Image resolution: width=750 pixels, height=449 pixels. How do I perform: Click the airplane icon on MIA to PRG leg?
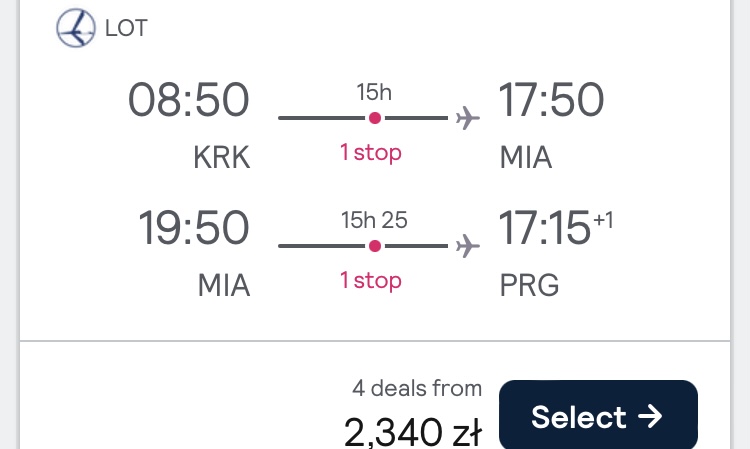tap(467, 246)
